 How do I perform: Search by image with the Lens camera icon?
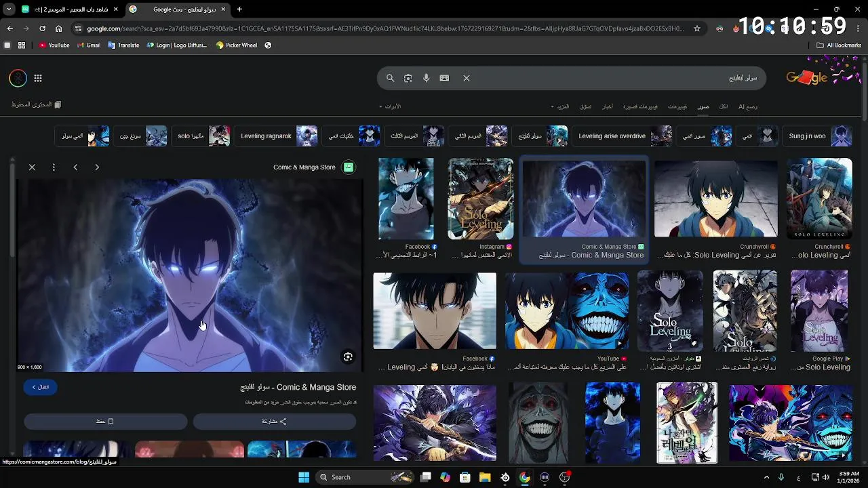point(408,78)
